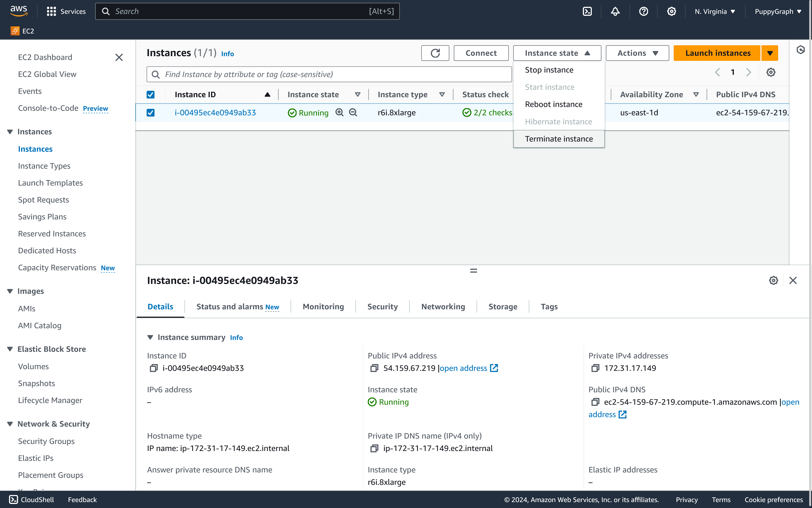
Task: Open the public IPv4 open address link
Action: [463, 368]
